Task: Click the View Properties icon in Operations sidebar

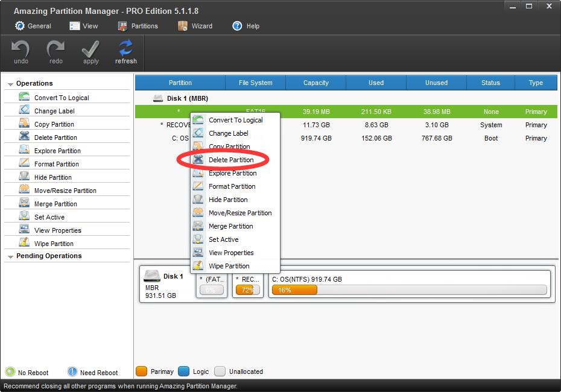Action: point(24,229)
